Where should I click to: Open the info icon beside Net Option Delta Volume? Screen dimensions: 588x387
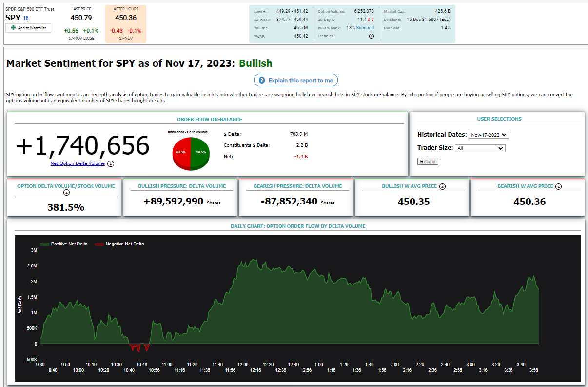pyautogui.click(x=111, y=163)
